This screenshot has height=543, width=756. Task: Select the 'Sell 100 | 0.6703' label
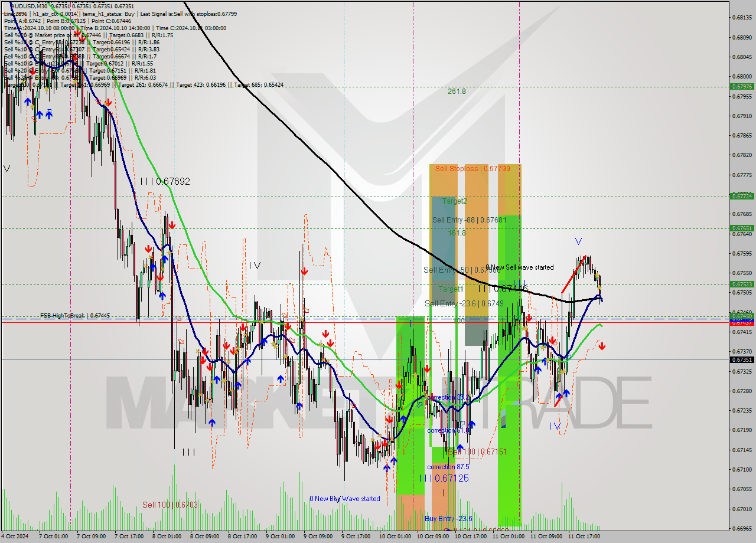click(170, 505)
